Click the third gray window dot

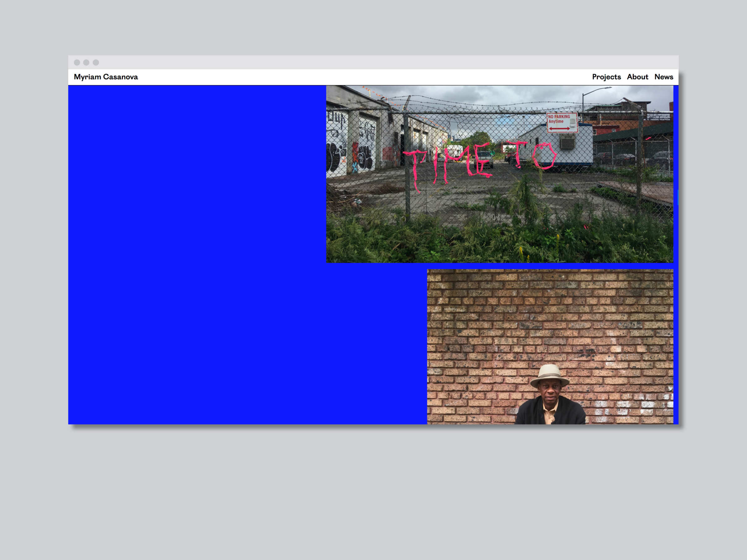click(x=96, y=63)
